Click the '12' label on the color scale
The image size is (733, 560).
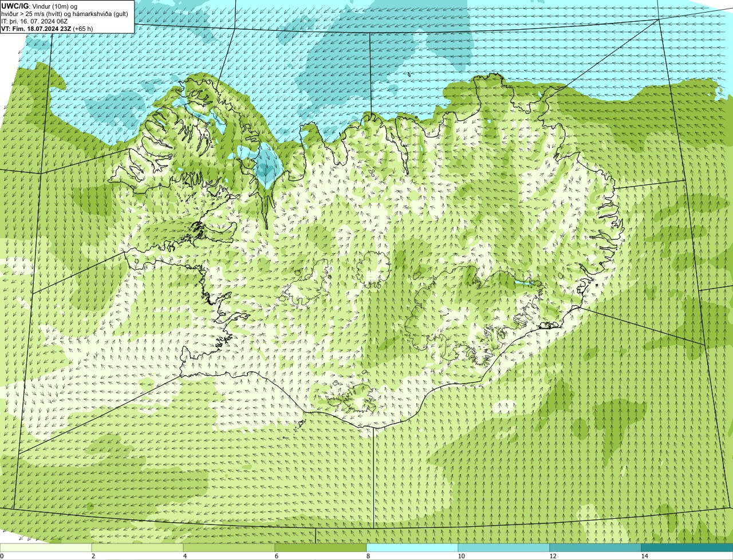(x=553, y=556)
